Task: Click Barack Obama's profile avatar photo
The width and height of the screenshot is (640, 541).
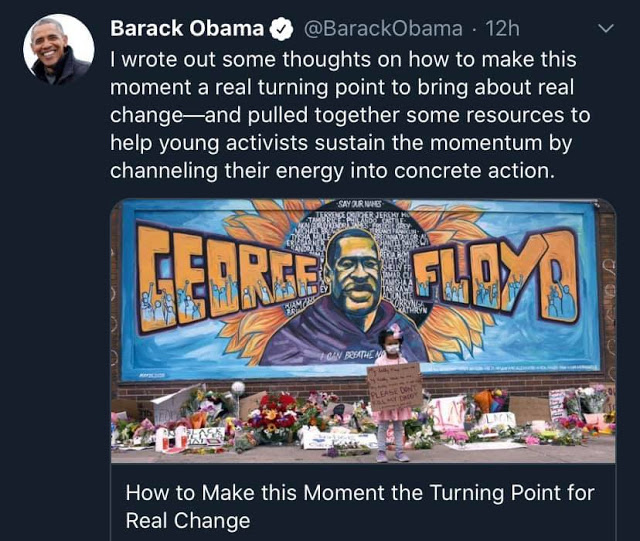Action: [58, 49]
